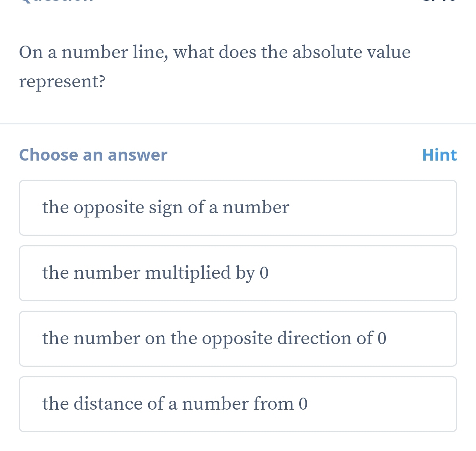Click the word "distance" in the last answer

tap(108, 403)
